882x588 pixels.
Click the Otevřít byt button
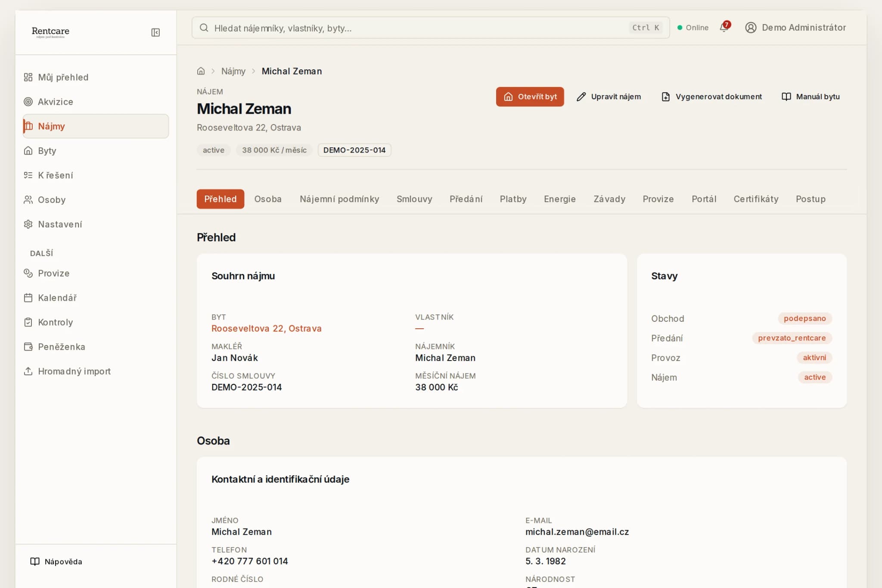(530, 96)
